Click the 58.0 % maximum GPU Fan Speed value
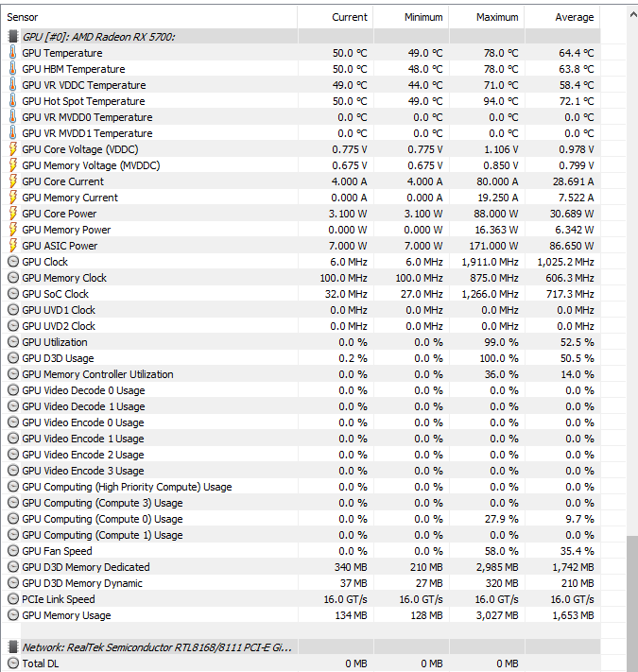This screenshot has height=672, width=638. (x=501, y=551)
